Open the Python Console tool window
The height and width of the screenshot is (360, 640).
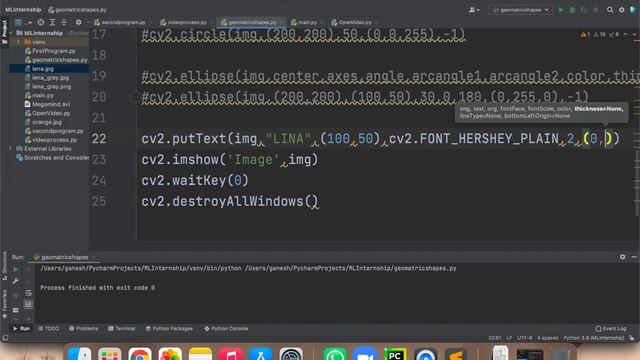226,329
